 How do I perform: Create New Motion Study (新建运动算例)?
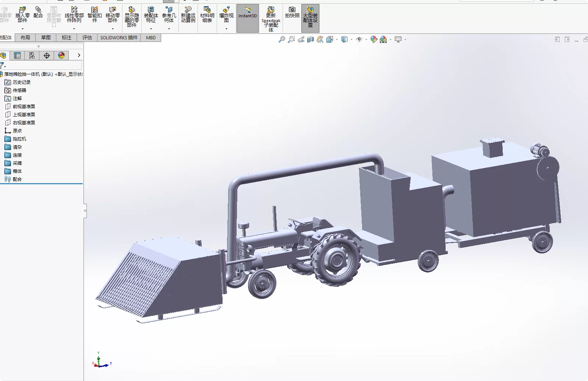(x=188, y=14)
